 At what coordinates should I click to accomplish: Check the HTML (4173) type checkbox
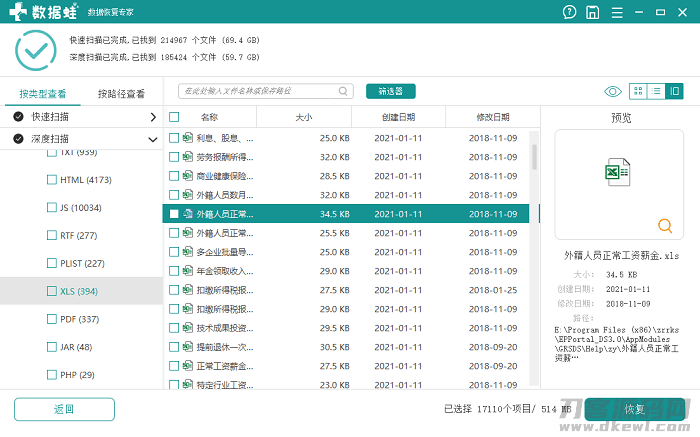(52, 179)
